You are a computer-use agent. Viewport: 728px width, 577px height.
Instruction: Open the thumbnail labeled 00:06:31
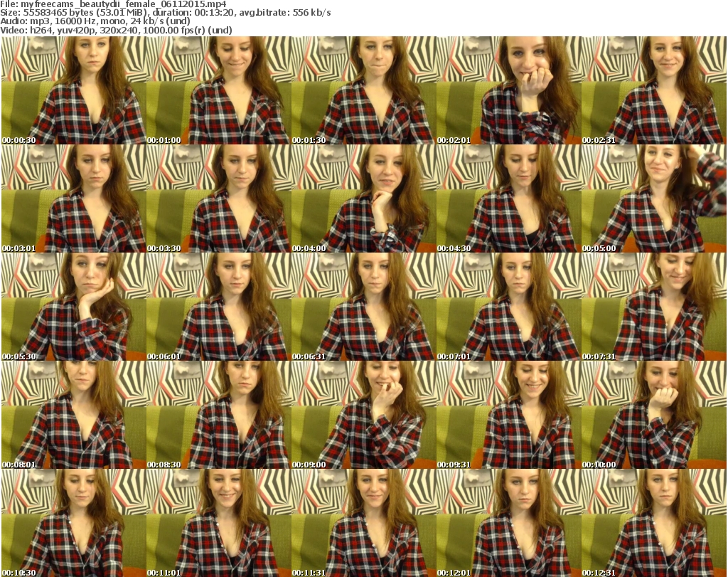[x=363, y=307]
